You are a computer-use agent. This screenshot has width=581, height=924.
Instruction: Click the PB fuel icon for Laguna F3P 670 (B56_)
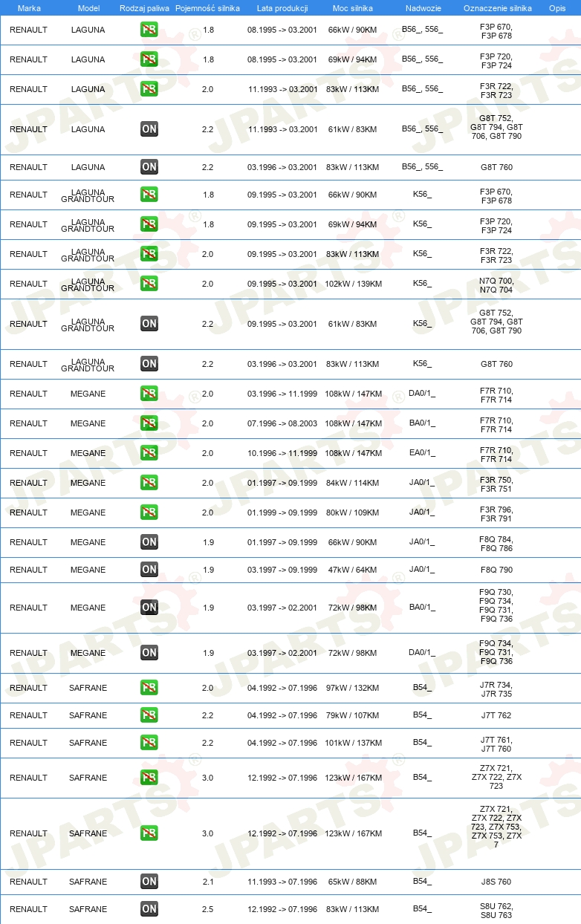click(x=149, y=30)
